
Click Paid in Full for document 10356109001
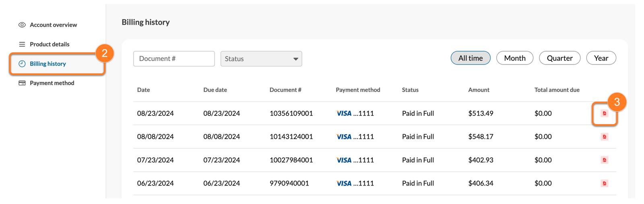click(x=418, y=113)
